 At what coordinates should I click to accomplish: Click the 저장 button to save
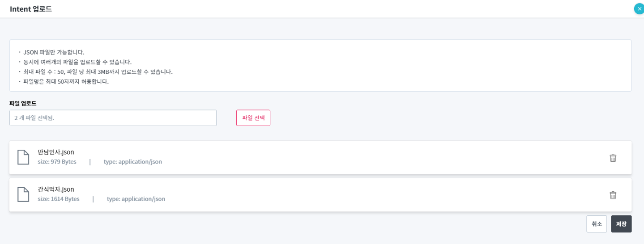coord(621,224)
